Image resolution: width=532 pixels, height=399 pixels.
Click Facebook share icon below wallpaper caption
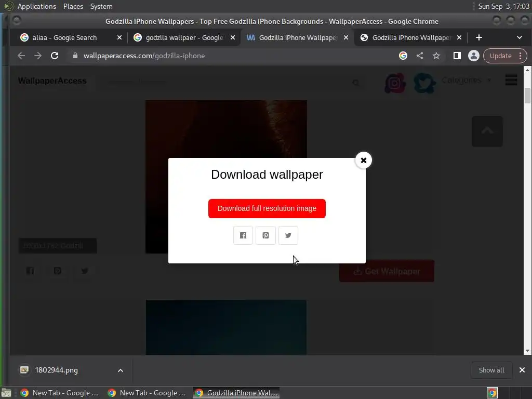coord(30,271)
